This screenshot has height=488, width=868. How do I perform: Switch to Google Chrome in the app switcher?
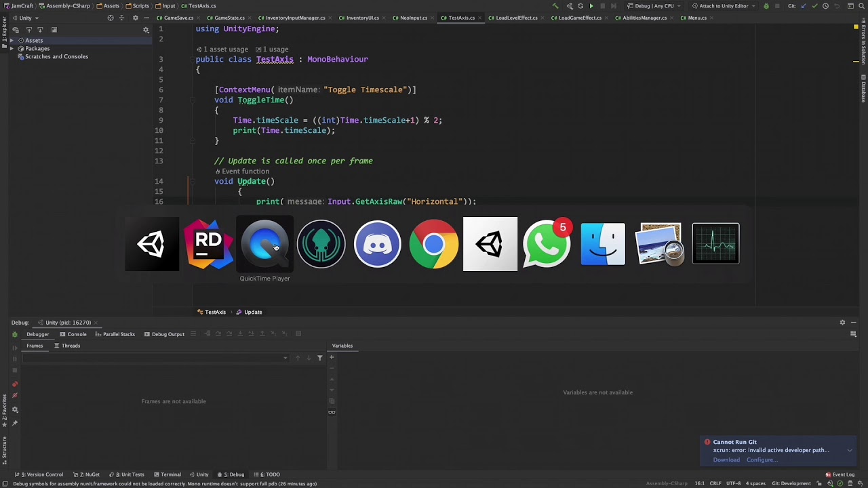tap(433, 244)
